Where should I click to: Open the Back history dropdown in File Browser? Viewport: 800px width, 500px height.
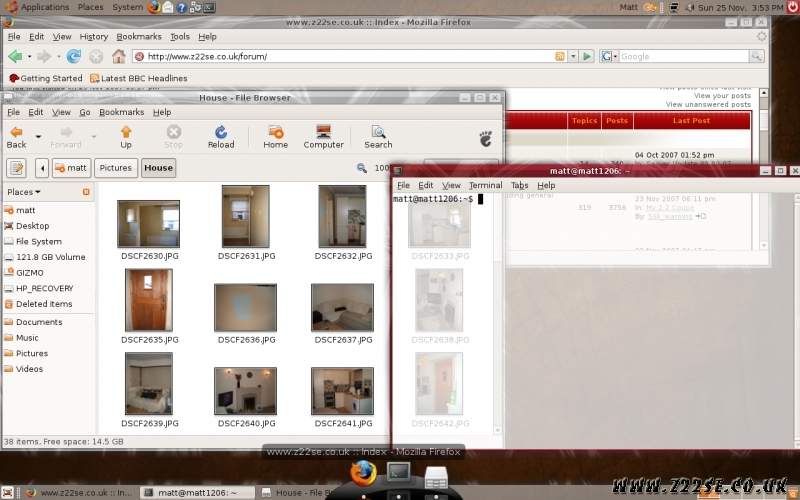pyautogui.click(x=38, y=137)
